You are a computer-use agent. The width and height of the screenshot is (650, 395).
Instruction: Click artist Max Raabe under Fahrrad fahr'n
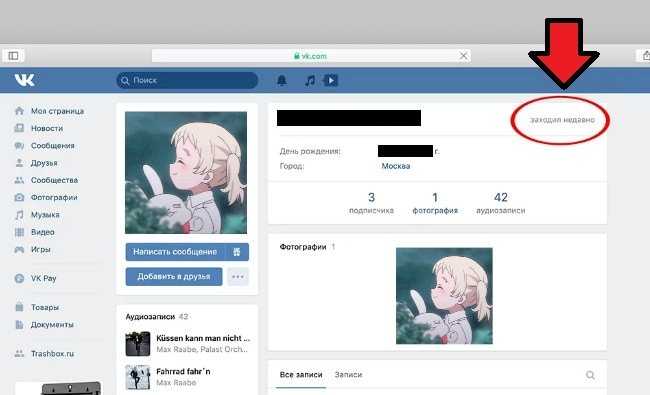(x=176, y=383)
